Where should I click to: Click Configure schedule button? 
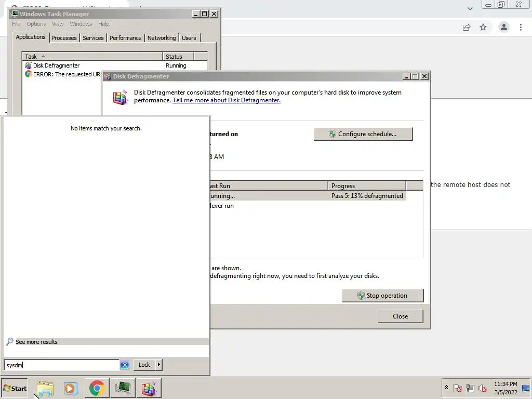point(363,134)
